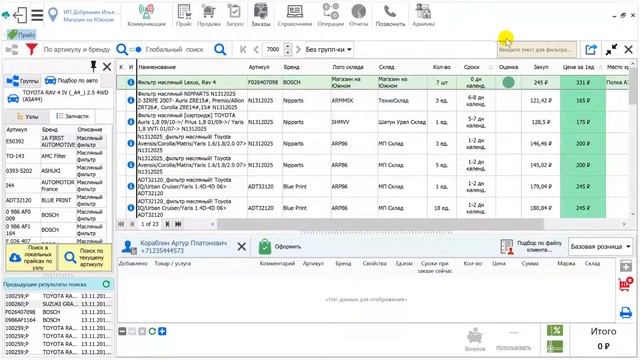Toggle the pin on the left panel
The width and height of the screenshot is (640, 360).
[93, 66]
